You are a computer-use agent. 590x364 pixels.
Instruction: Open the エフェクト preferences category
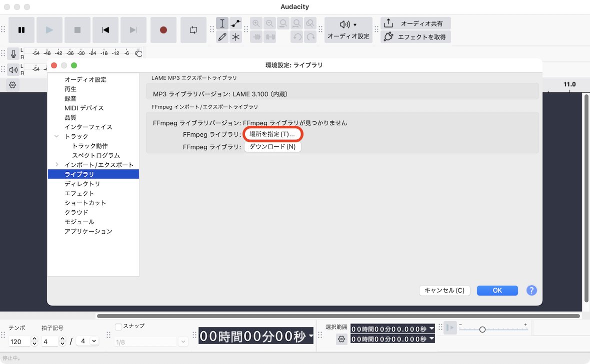[79, 193]
